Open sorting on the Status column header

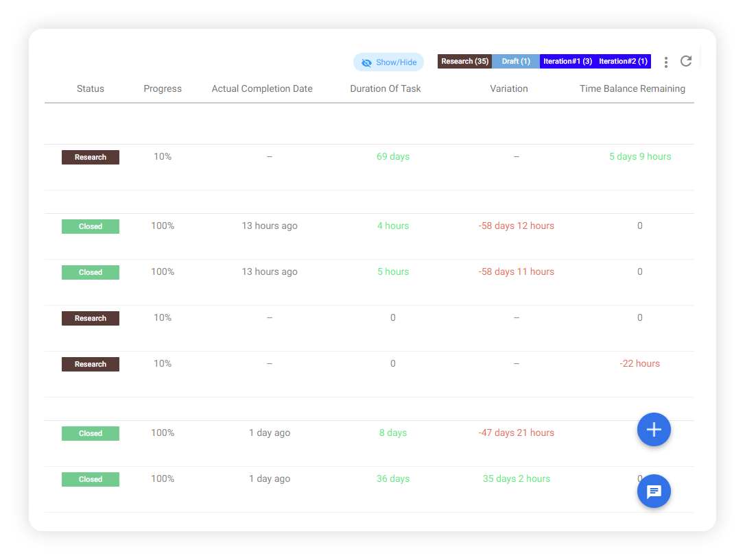90,88
